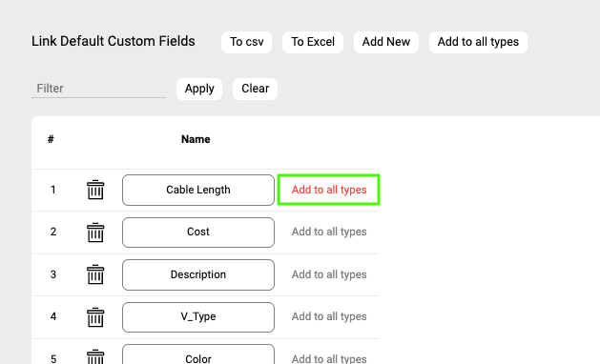Apply the filter
The height and width of the screenshot is (364, 600).
click(x=199, y=89)
